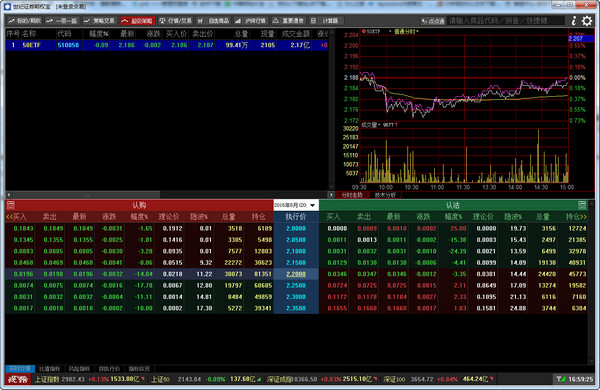This screenshot has height=390, width=600.
Task: Click the network signal status icon
Action: click(x=561, y=379)
